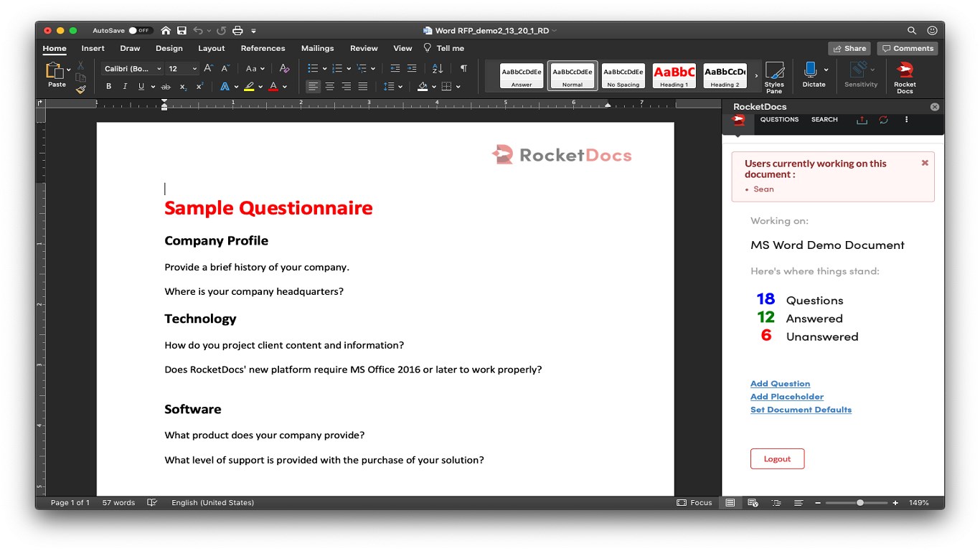This screenshot has width=980, height=551.
Task: Sort text A to Z
Action: pos(438,69)
